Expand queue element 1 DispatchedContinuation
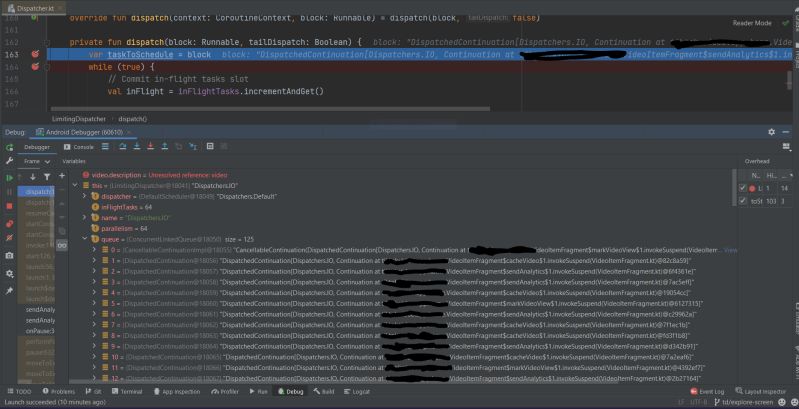799x409 pixels. point(94,260)
